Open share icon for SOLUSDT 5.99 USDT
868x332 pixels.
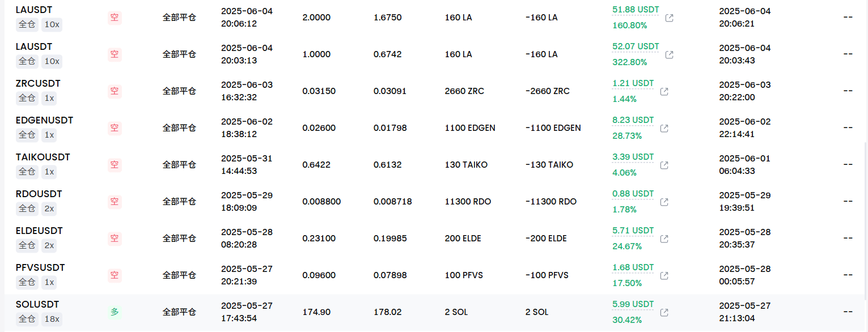[x=664, y=313]
